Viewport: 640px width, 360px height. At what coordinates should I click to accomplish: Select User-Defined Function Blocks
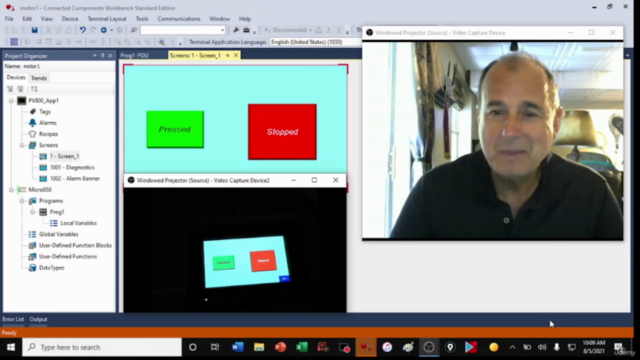point(75,245)
